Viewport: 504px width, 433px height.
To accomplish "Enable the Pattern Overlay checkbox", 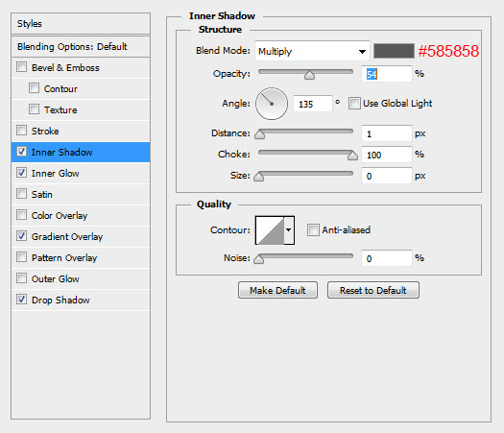I will 21,257.
